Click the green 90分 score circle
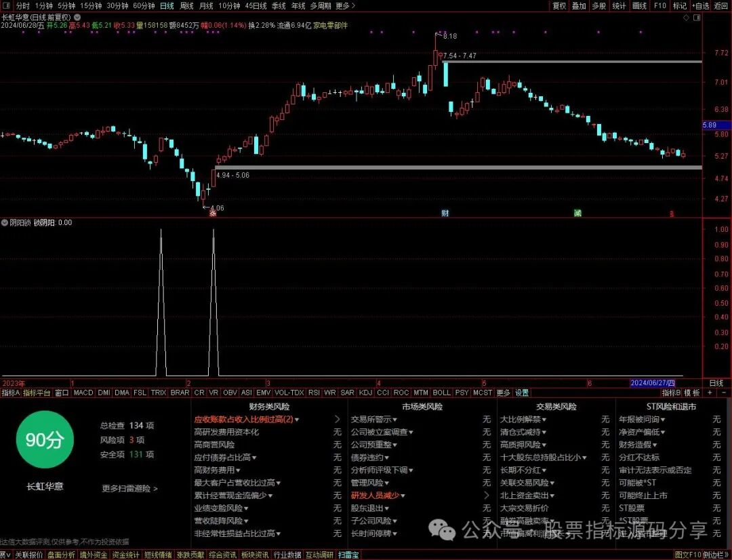 coord(45,439)
